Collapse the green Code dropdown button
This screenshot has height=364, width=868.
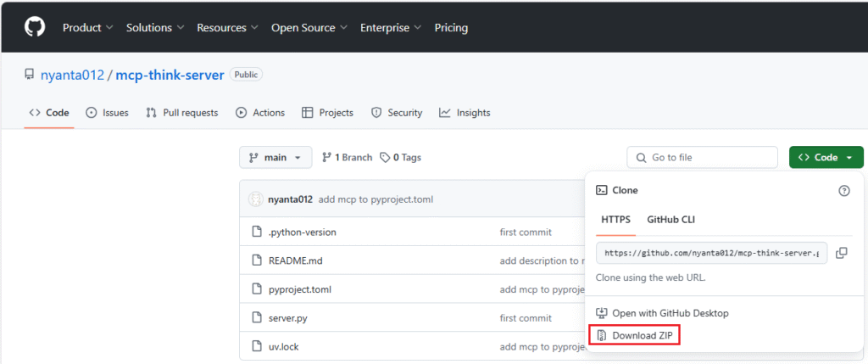pyautogui.click(x=826, y=157)
